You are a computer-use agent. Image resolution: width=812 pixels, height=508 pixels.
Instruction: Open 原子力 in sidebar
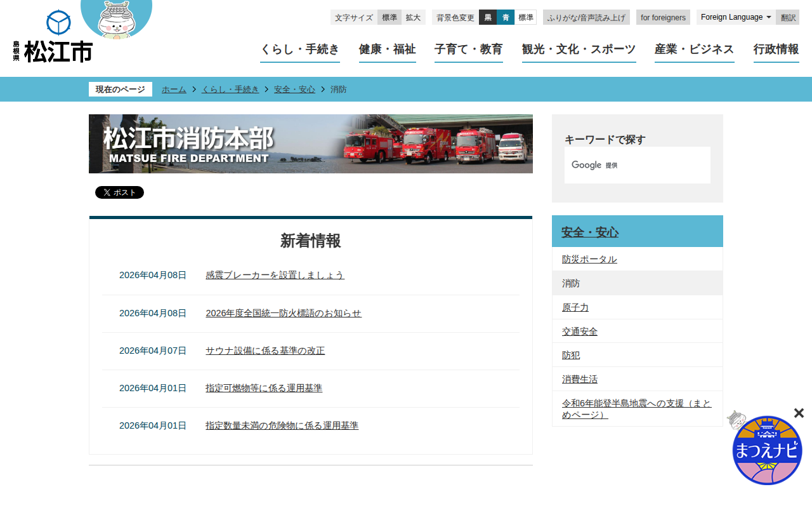coord(575,307)
